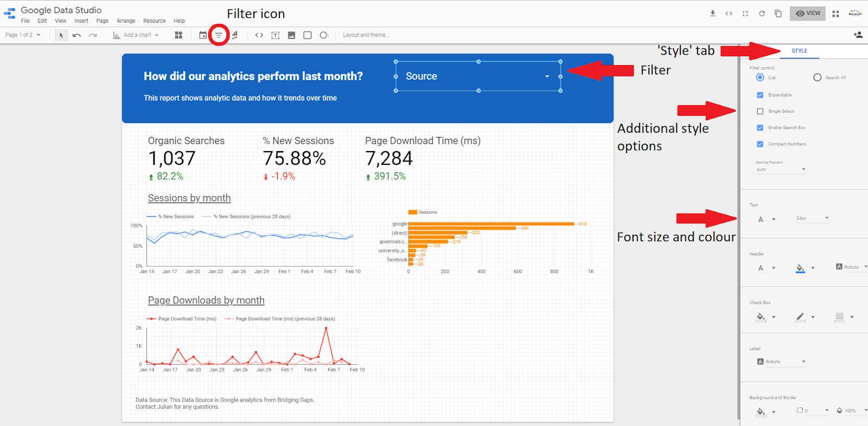
Task: Toggle the Enable Search Box checkbox
Action: click(760, 128)
